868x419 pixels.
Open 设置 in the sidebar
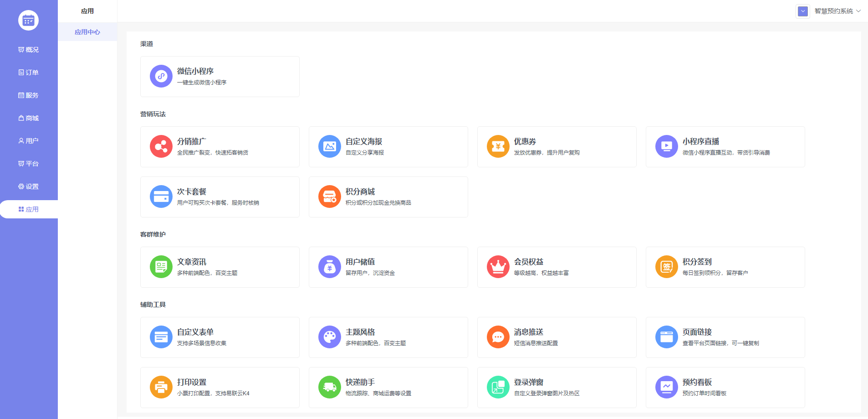tap(29, 186)
